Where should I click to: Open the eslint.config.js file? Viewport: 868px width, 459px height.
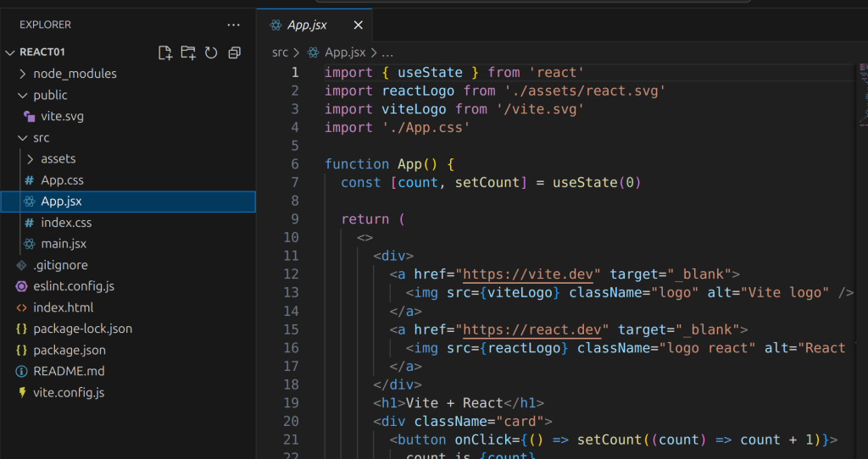tap(73, 286)
